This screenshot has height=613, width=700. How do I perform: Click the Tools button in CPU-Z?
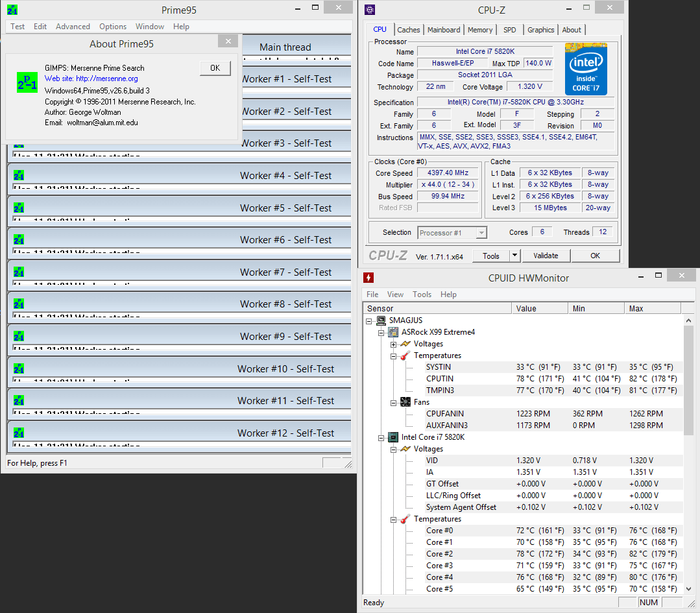[490, 256]
